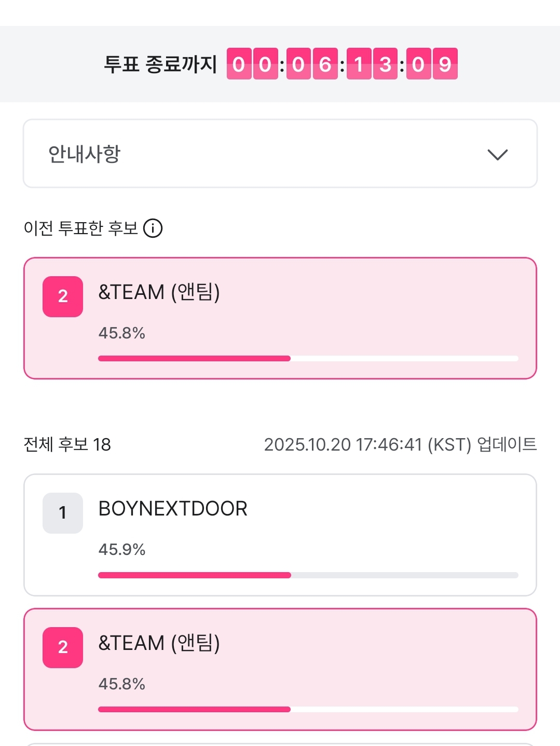Click the 전체 후보 18 count label

(67, 444)
